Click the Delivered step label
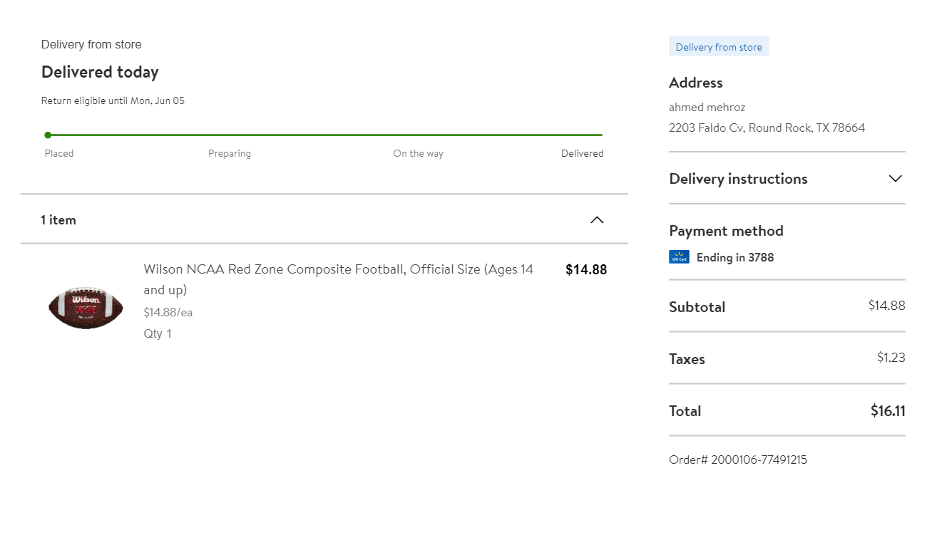 582,153
